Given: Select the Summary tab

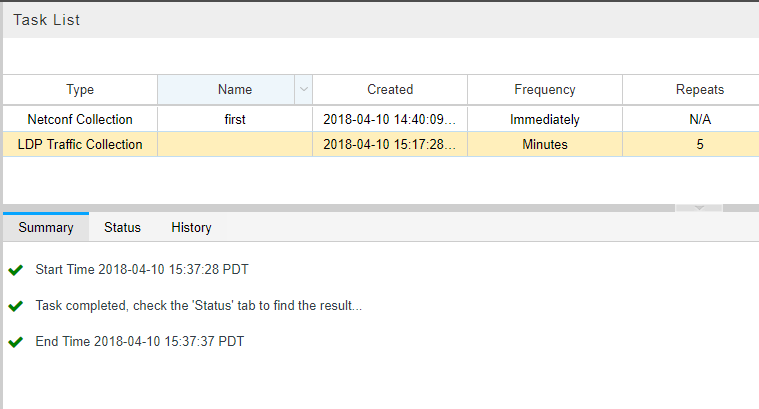Looking at the screenshot, I should coord(46,227).
